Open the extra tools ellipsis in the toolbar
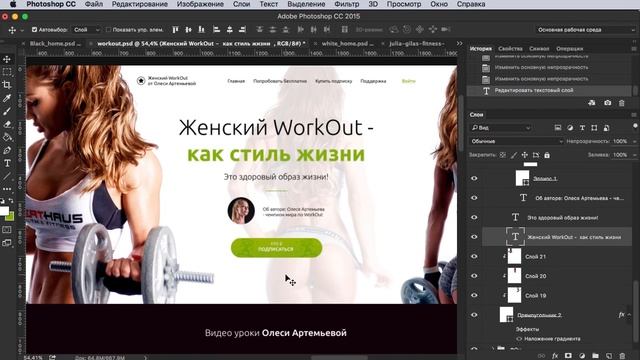Image resolution: width=640 pixels, height=360 pixels. [7, 189]
